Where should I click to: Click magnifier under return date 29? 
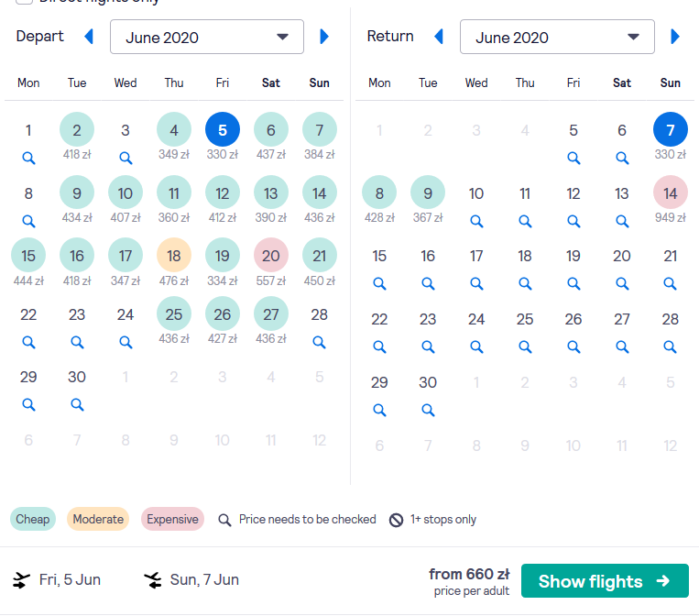click(379, 410)
